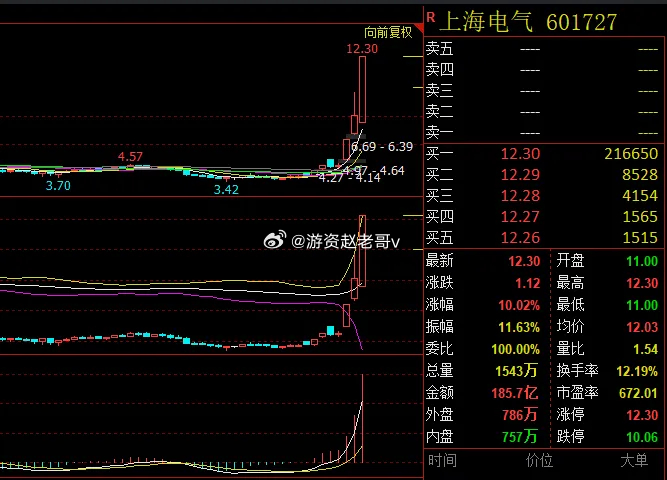This screenshot has width=667, height=480.
Task: Click the 总量 value 1543万
Action: pyautogui.click(x=516, y=371)
